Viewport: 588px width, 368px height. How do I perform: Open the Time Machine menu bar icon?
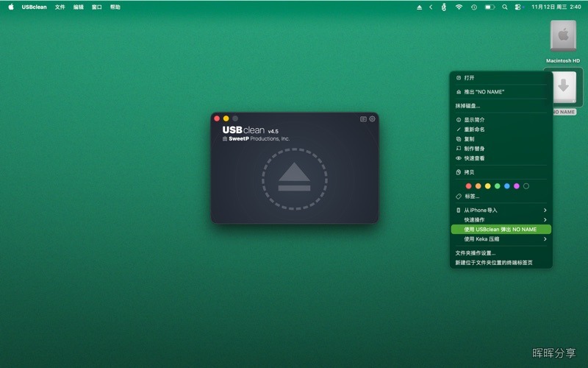tap(474, 7)
